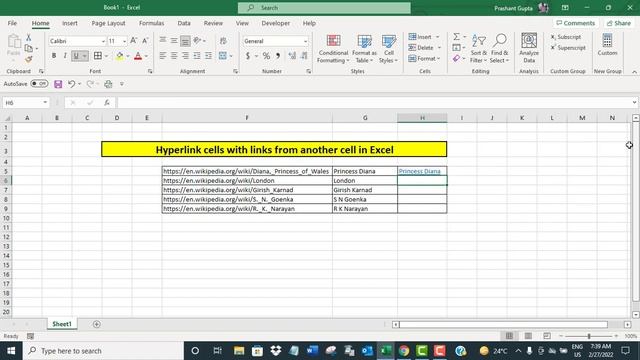Click Increase Decimal icon

[292, 56]
